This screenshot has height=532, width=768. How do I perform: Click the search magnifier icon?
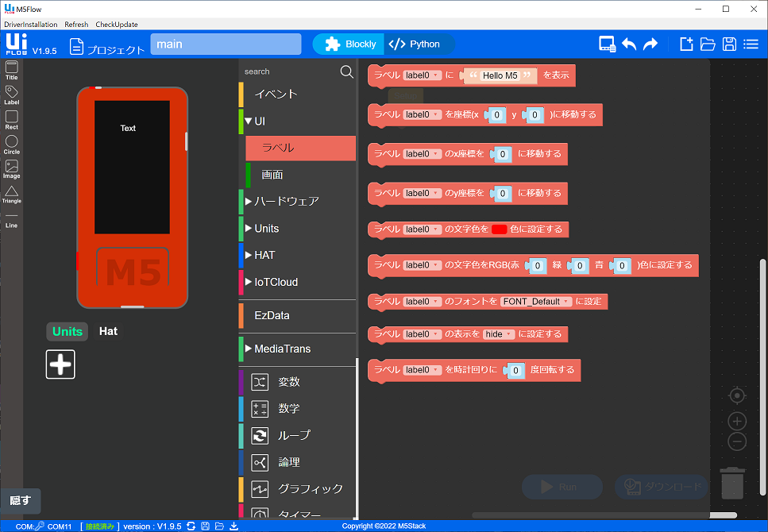point(347,71)
